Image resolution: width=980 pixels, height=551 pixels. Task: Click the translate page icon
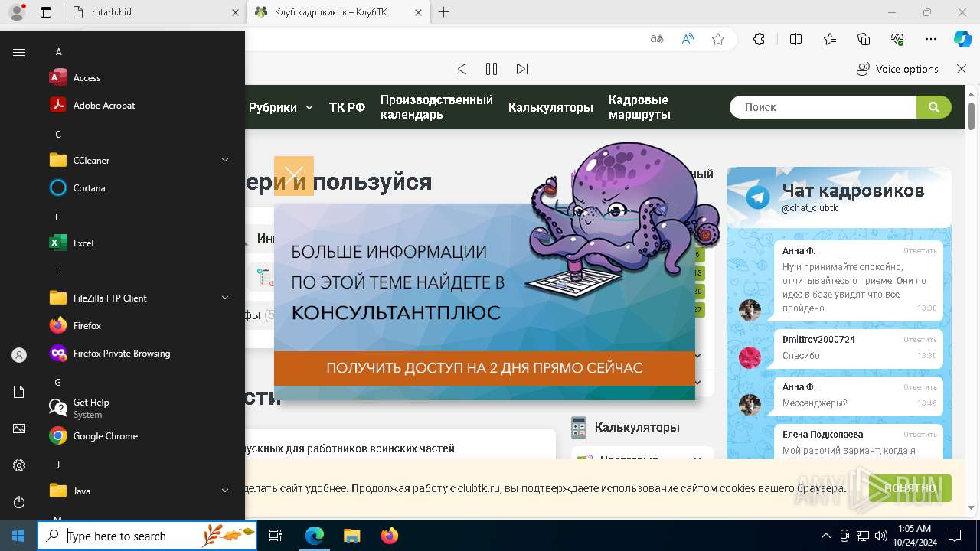[x=656, y=39]
